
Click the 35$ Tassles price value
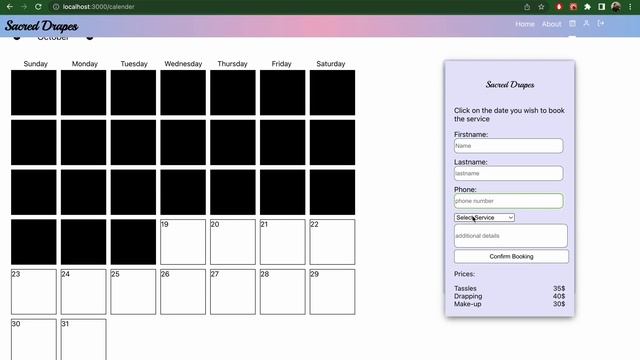tap(559, 288)
